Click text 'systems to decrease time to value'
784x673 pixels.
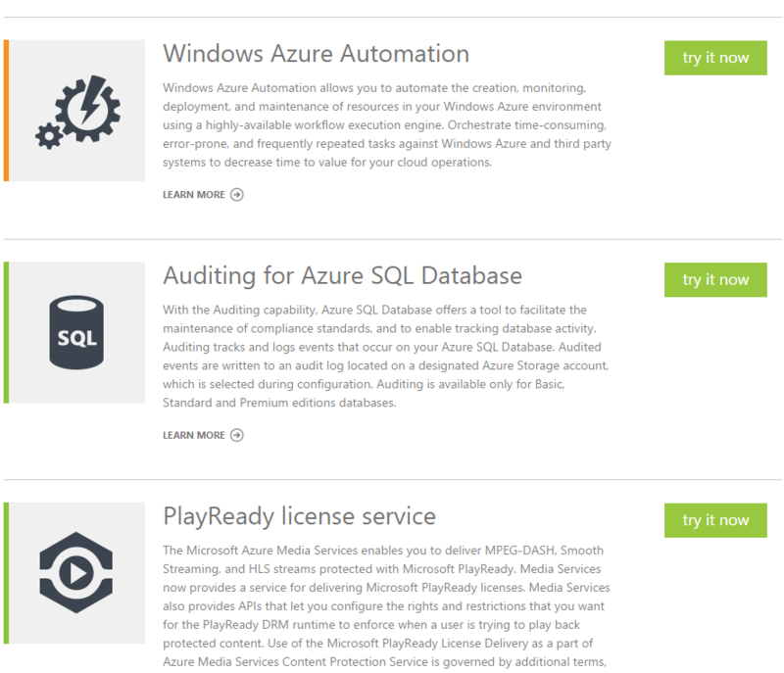point(255,163)
